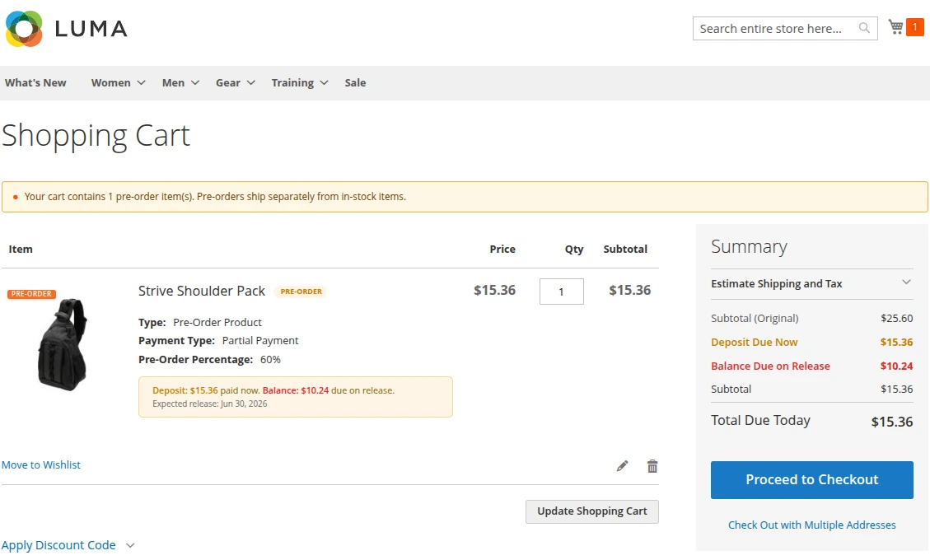Expand the Women menu chevron

[141, 83]
